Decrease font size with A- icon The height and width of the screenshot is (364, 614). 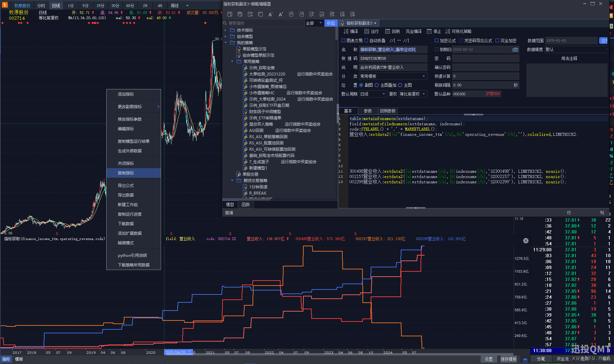tap(271, 14)
